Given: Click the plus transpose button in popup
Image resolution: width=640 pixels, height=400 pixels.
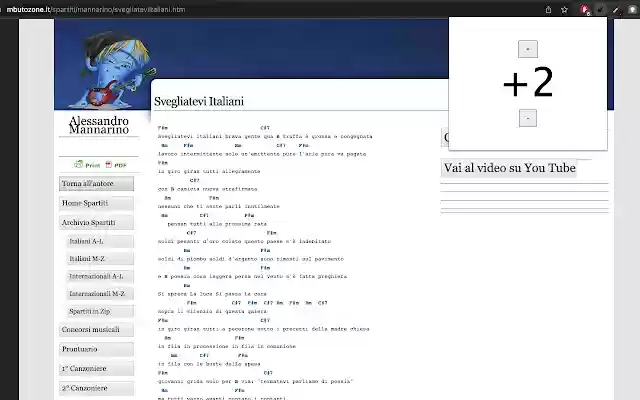Looking at the screenshot, I should click(528, 49).
